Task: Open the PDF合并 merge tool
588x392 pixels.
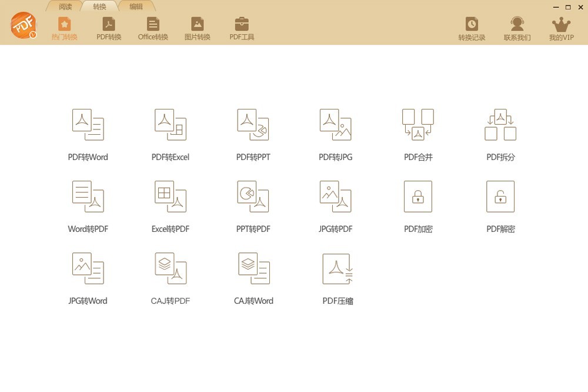Action: [418, 125]
